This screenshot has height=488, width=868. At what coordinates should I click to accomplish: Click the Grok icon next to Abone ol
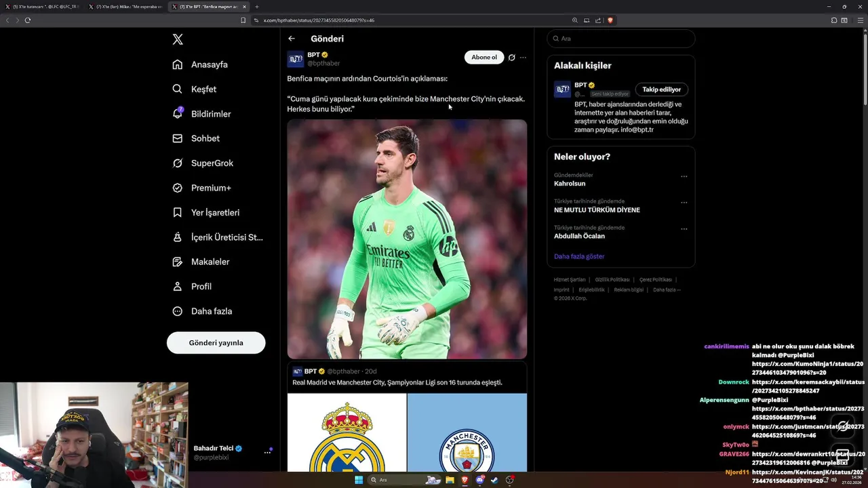pyautogui.click(x=512, y=58)
